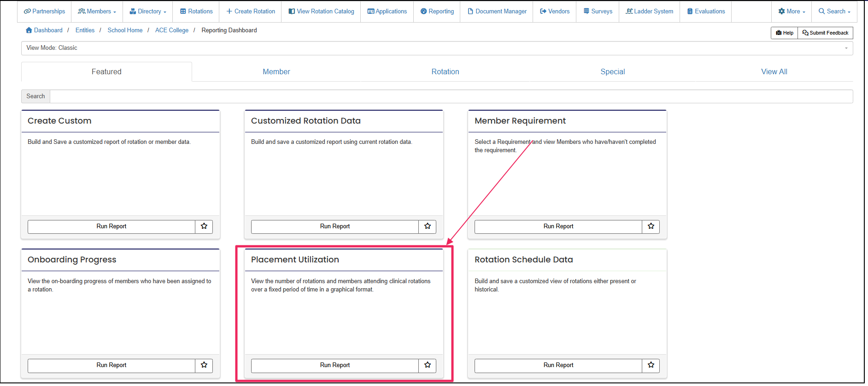Run the Create Custom report
The width and height of the screenshot is (868, 386).
pyautogui.click(x=111, y=226)
